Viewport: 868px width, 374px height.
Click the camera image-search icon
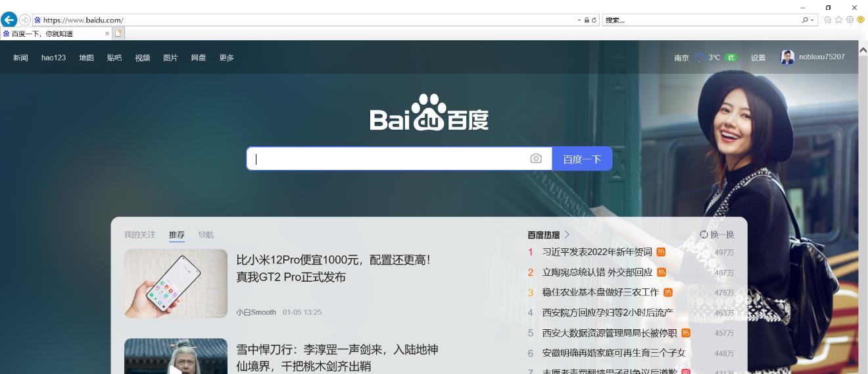pyautogui.click(x=536, y=159)
